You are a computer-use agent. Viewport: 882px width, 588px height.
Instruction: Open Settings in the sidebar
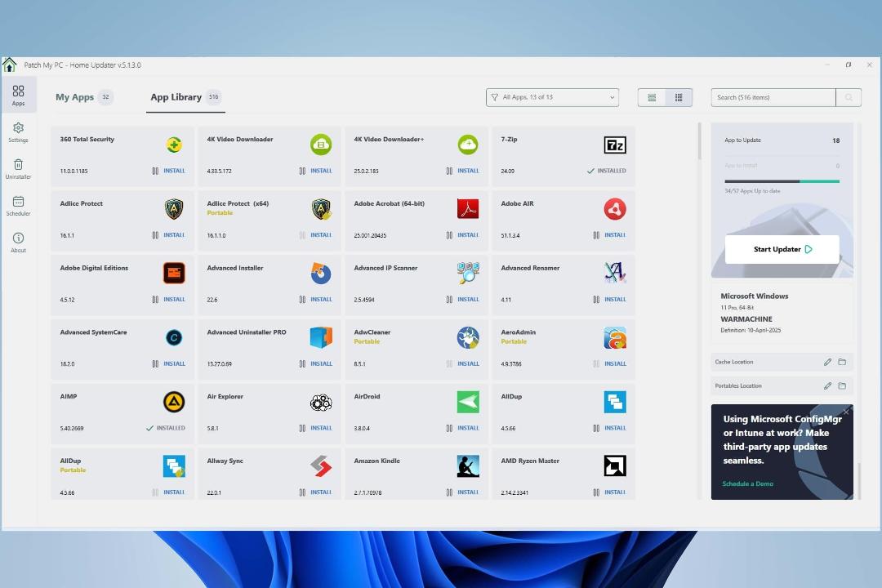tap(18, 132)
